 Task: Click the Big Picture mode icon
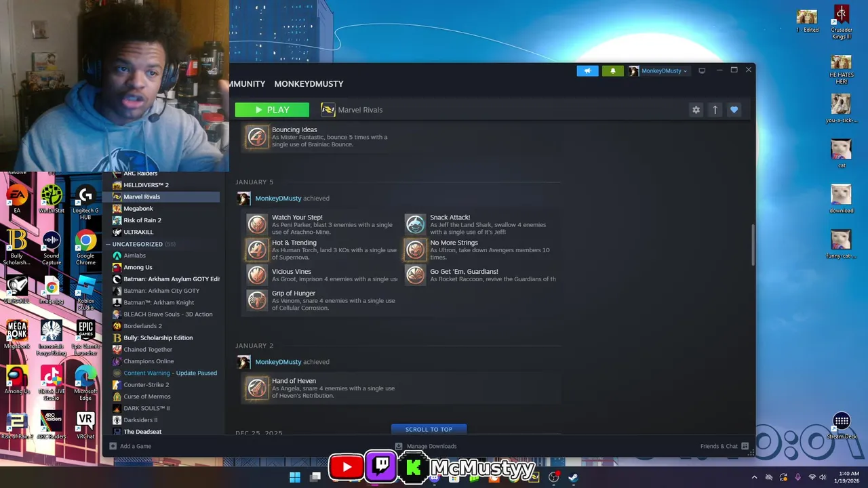click(x=702, y=70)
